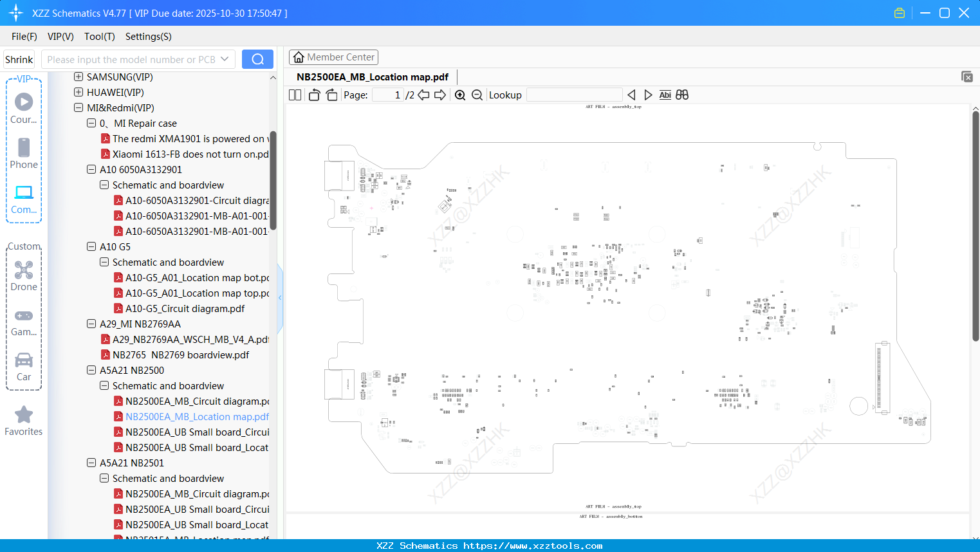Screen dimensions: 980x552
Task: Open A10-G5_Circuit diagram.pdf
Action: (x=180, y=309)
